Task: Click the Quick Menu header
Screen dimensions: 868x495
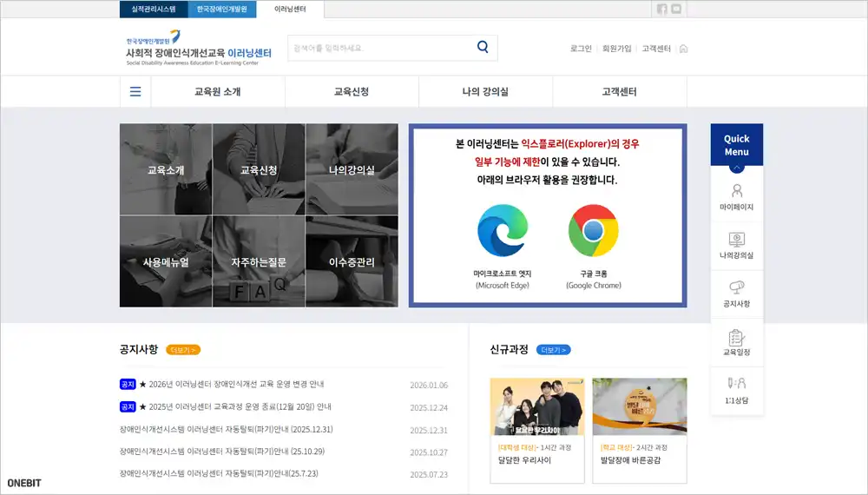Action: 736,144
